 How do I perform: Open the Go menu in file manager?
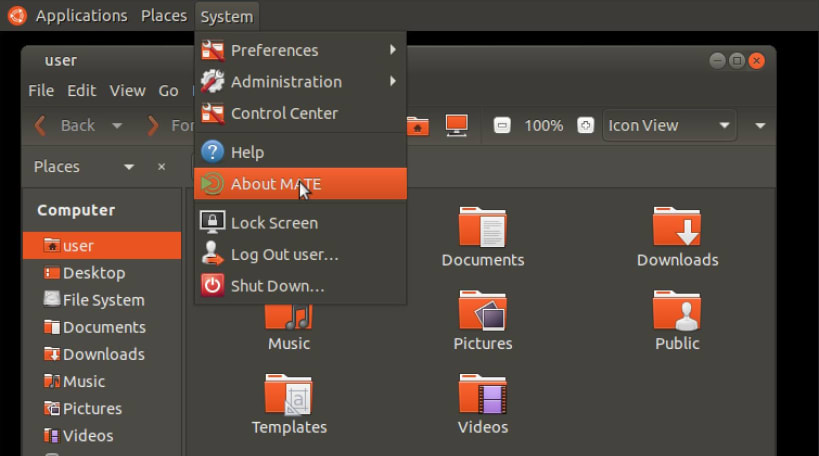click(168, 90)
